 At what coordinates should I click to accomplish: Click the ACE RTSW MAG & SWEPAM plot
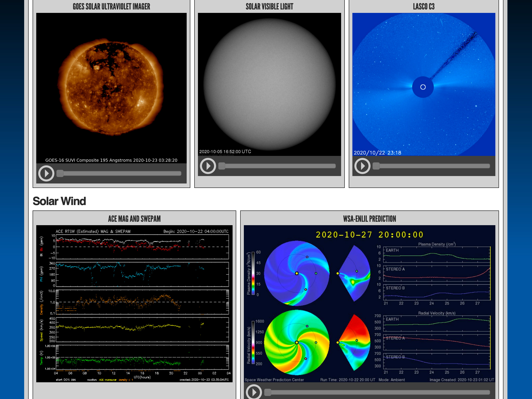[x=134, y=304]
